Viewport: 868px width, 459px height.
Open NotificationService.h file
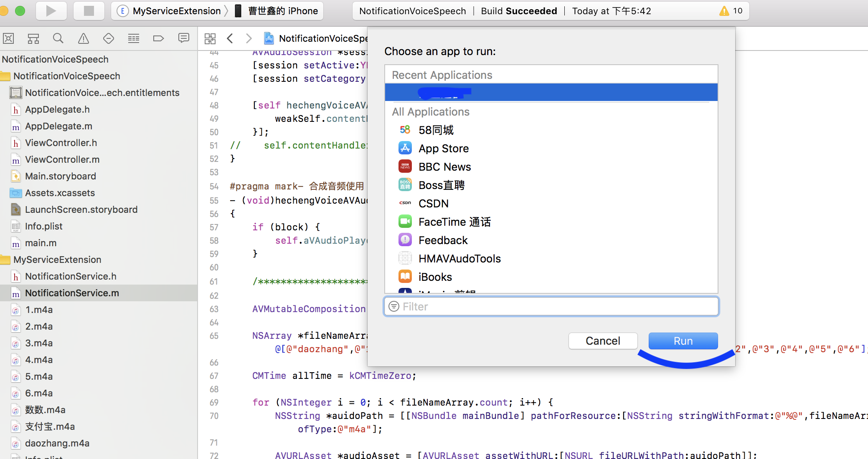(x=71, y=276)
